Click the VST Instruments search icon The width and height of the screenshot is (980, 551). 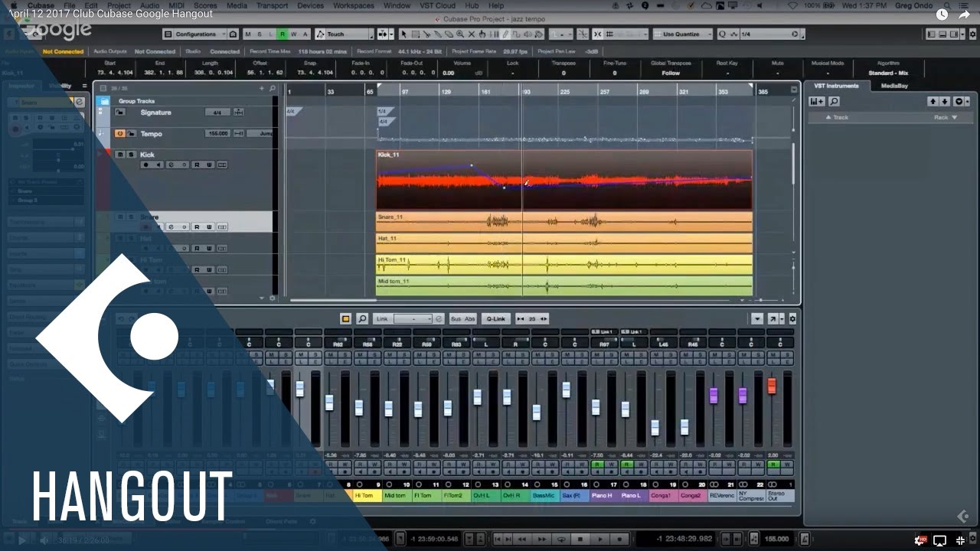coord(834,101)
